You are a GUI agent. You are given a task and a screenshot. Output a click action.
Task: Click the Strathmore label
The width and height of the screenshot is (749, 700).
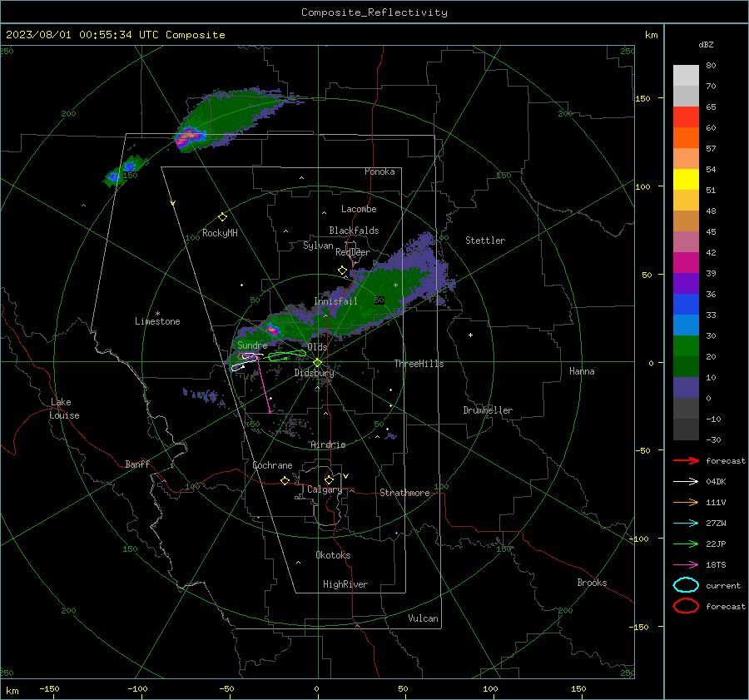click(x=404, y=493)
